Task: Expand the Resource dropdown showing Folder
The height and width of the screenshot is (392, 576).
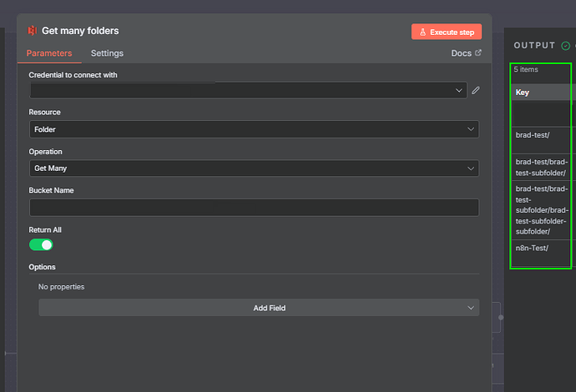Action: coord(254,129)
